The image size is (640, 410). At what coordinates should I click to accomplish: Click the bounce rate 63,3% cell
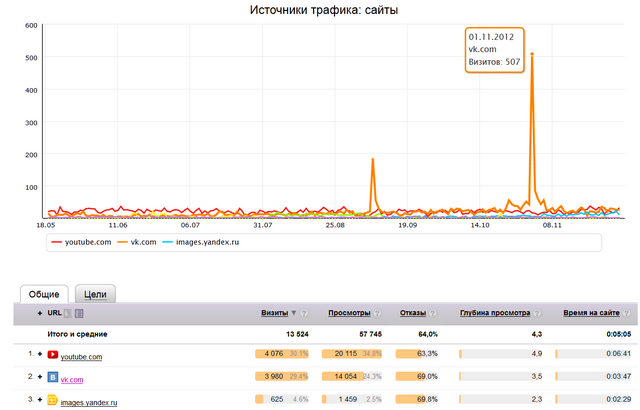[417, 354]
